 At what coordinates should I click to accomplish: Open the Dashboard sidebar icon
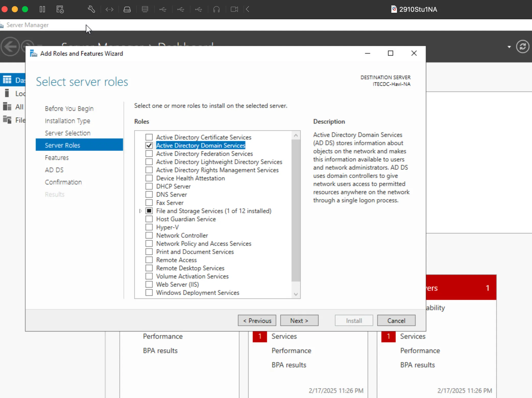point(7,80)
